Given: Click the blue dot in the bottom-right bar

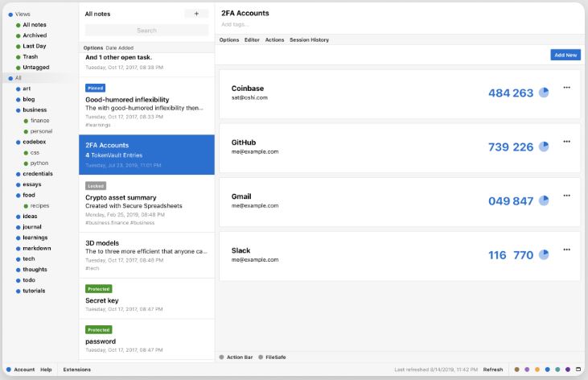Looking at the screenshot, I should [548, 370].
